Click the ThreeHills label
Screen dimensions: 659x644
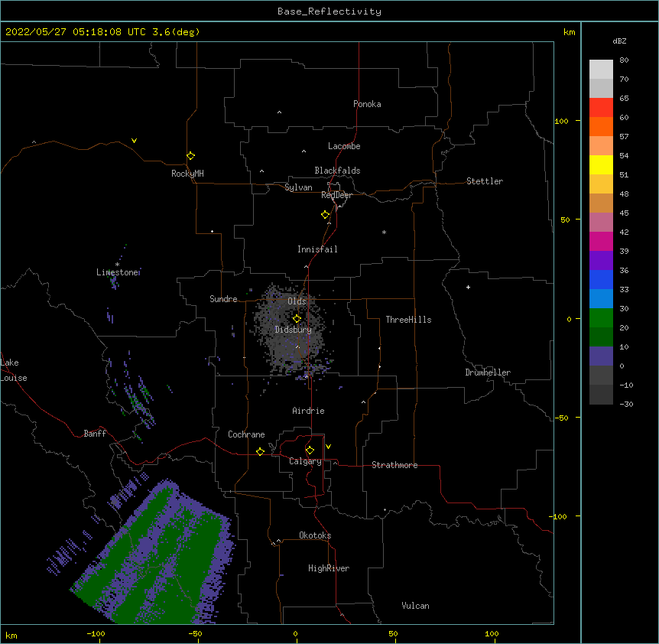(x=408, y=320)
